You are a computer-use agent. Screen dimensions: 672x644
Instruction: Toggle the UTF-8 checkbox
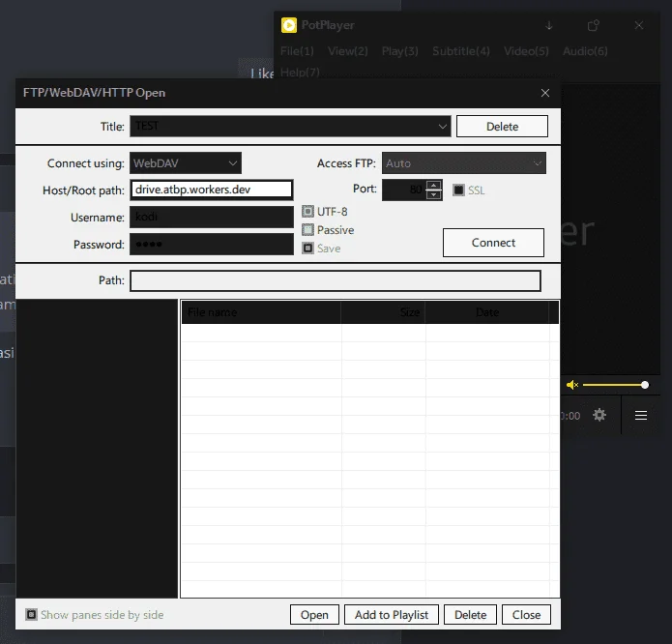pos(307,211)
